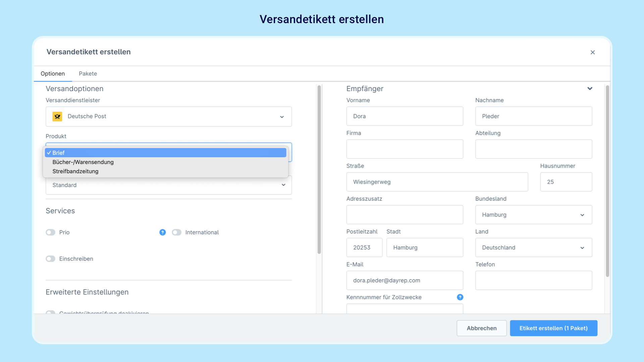Screen dimensions: 644x362
Task: Select the Optionen tab
Action: tap(53, 73)
